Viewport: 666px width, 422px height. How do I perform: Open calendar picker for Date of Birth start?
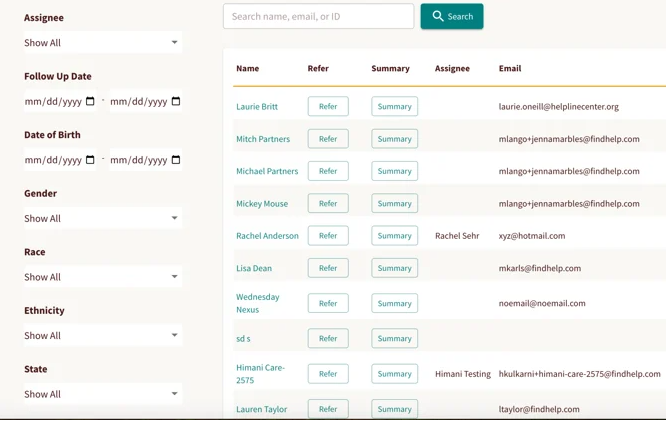[x=90, y=160]
